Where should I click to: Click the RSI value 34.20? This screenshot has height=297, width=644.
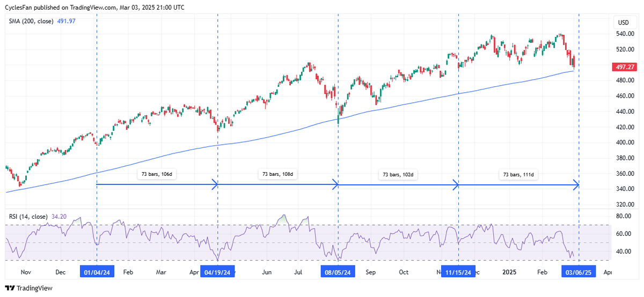click(x=58, y=217)
